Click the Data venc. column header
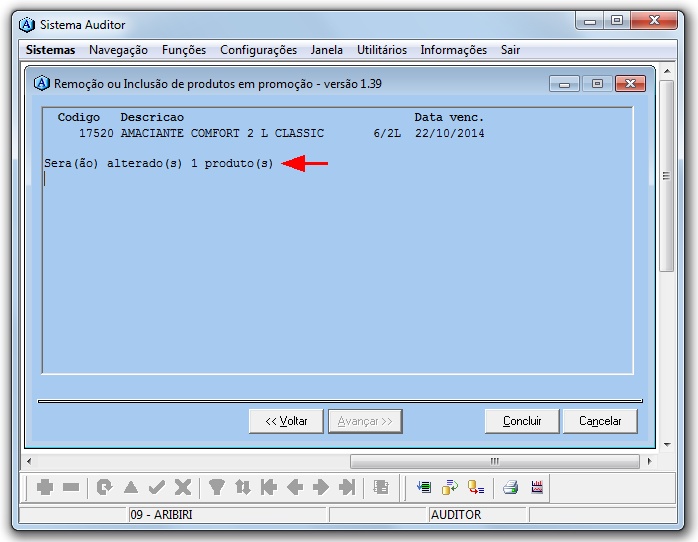This screenshot has height=542, width=698. [x=449, y=117]
